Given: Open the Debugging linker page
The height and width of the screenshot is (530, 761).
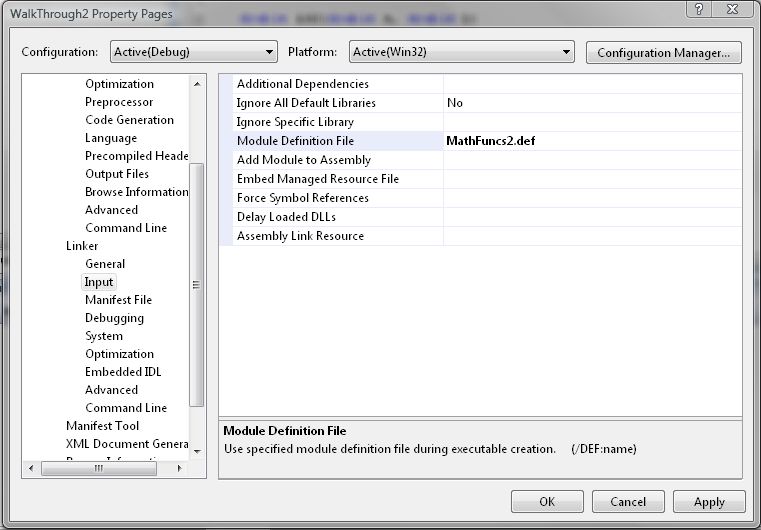Looking at the screenshot, I should pyautogui.click(x=114, y=318).
